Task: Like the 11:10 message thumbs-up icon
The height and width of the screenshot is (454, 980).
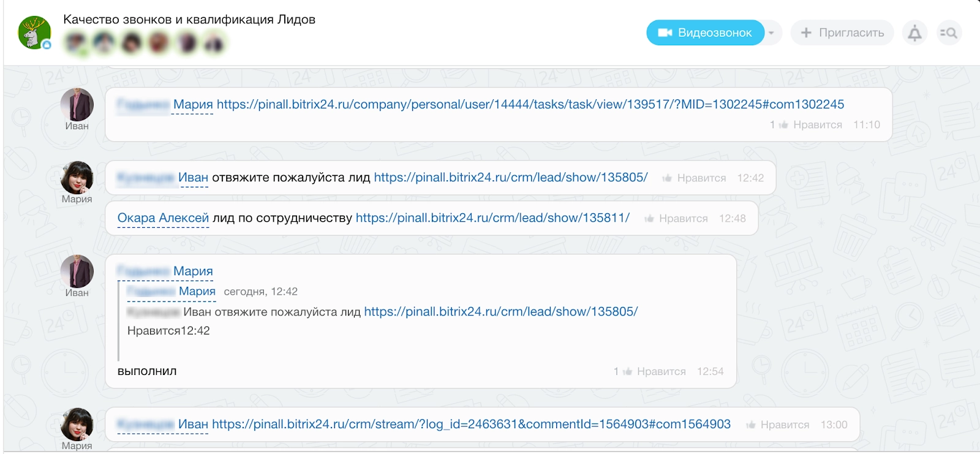Action: pyautogui.click(x=783, y=125)
